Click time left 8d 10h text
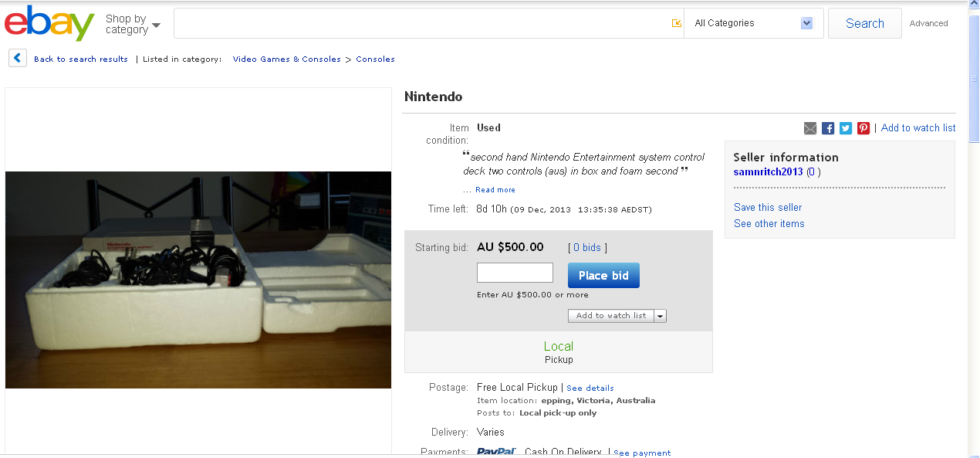The width and height of the screenshot is (980, 458). point(491,209)
